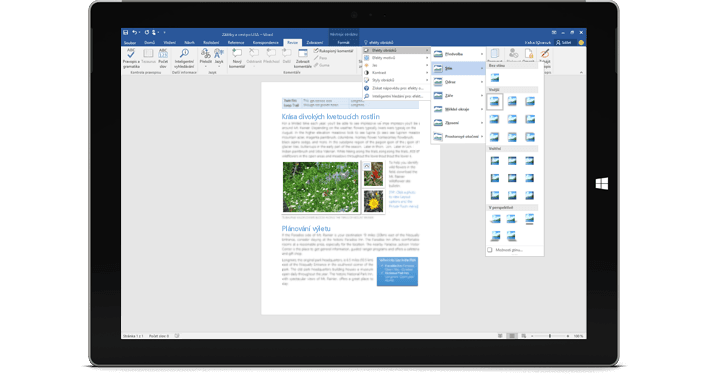
Task: Switch to the Domů home tab
Action: pyautogui.click(x=149, y=43)
